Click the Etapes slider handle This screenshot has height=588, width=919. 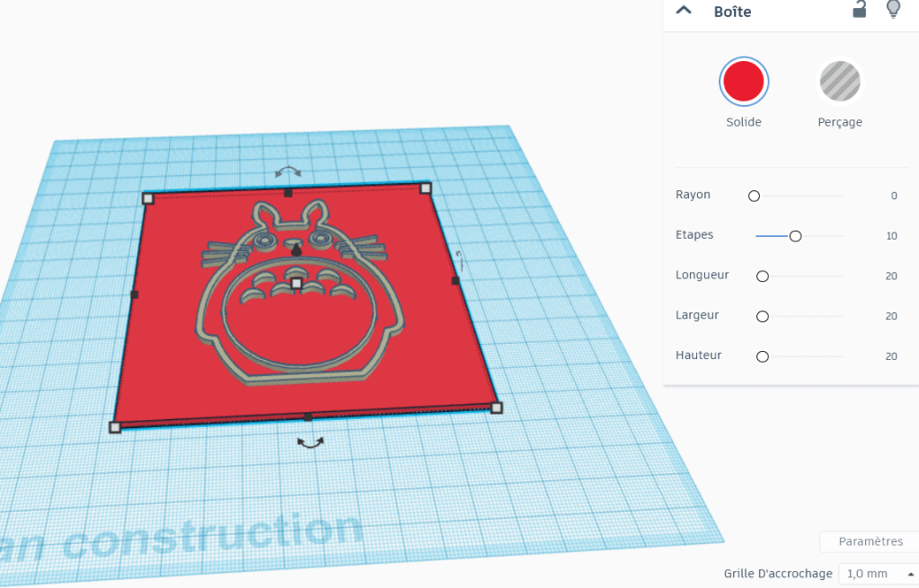(x=795, y=236)
